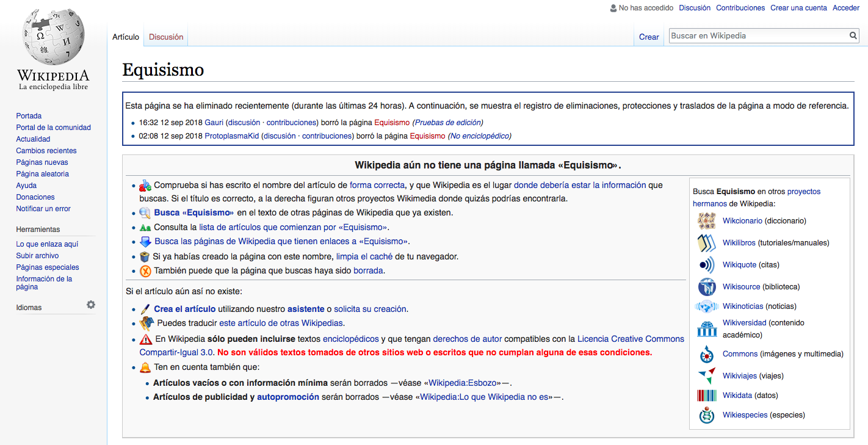
Task: Click the Actualidad sidebar link
Action: 33,139
